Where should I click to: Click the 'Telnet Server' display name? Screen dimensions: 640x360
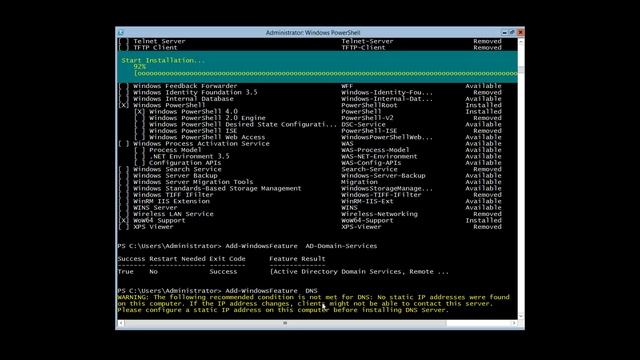(x=159, y=41)
